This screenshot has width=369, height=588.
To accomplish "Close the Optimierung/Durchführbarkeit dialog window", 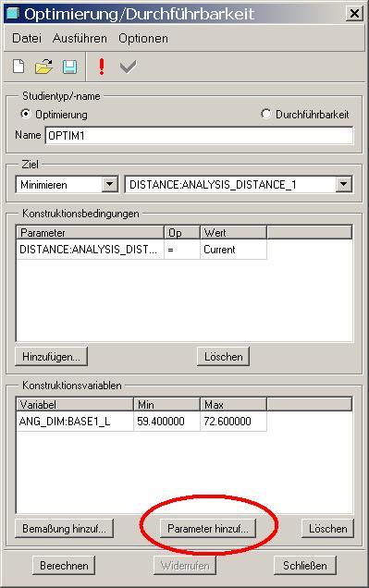I will 354,14.
